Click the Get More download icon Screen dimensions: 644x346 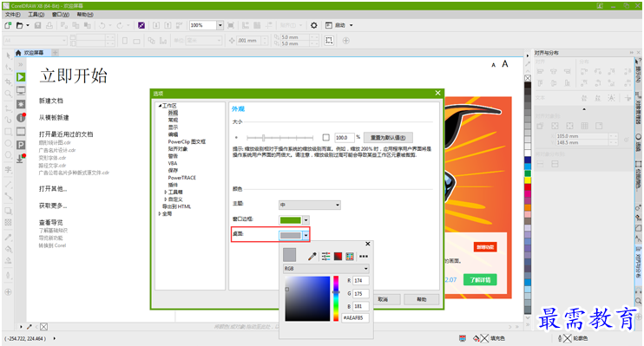click(21, 159)
